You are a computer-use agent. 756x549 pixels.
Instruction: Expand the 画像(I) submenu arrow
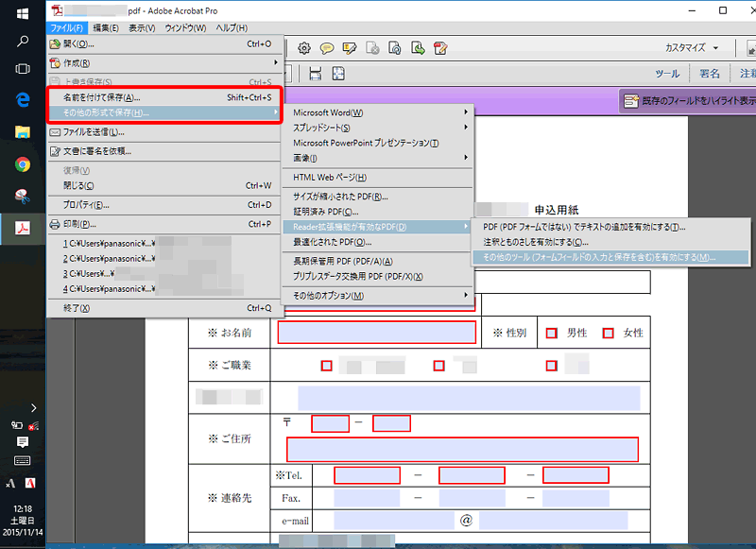tap(466, 158)
